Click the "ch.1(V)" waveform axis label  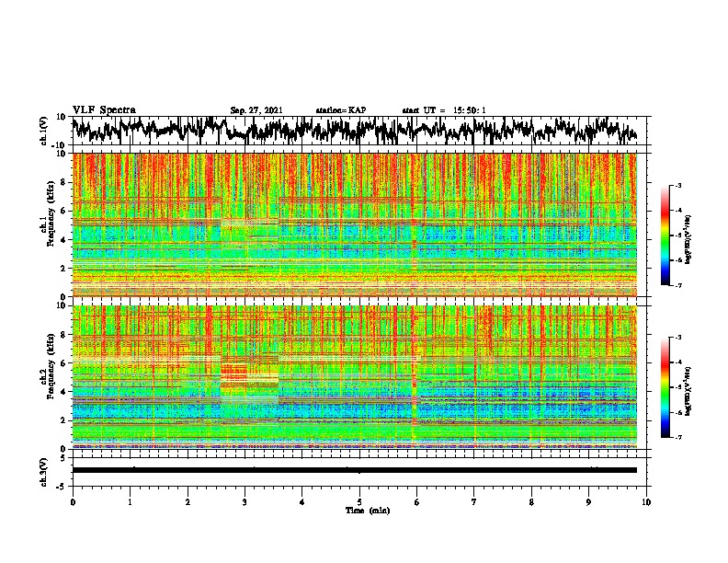click(44, 131)
